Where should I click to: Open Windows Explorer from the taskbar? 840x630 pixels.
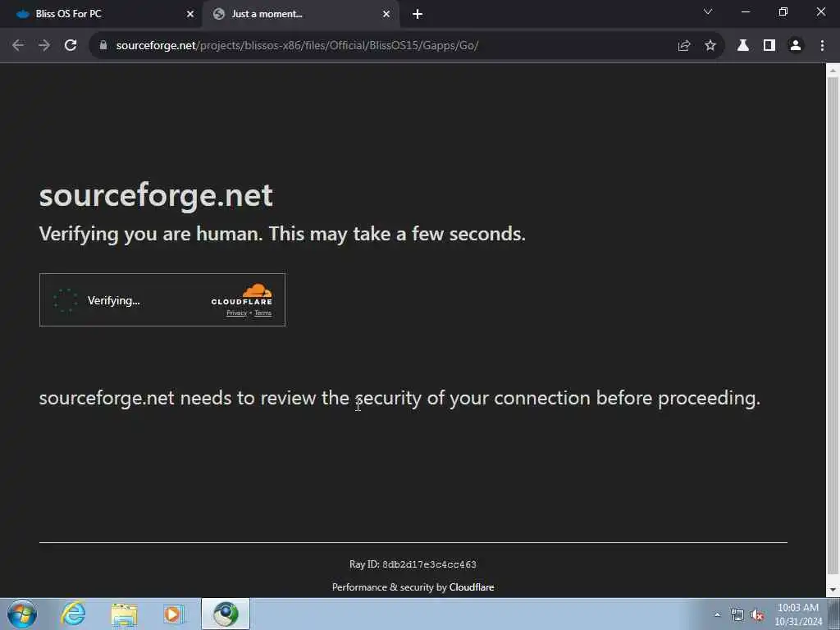[x=125, y=614]
